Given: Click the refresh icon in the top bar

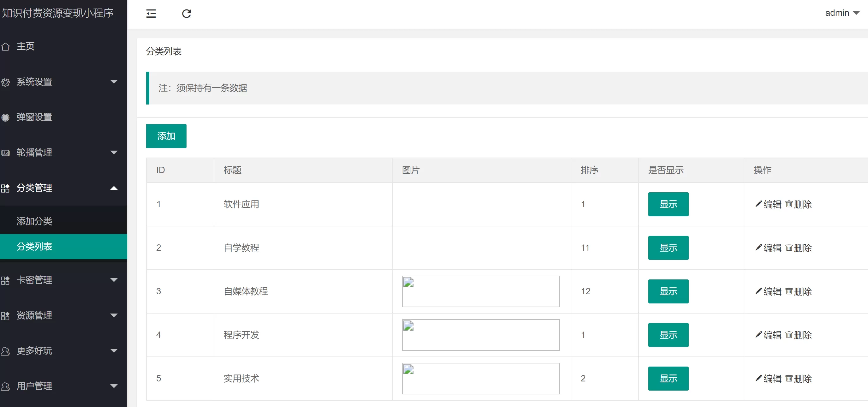Looking at the screenshot, I should [186, 14].
